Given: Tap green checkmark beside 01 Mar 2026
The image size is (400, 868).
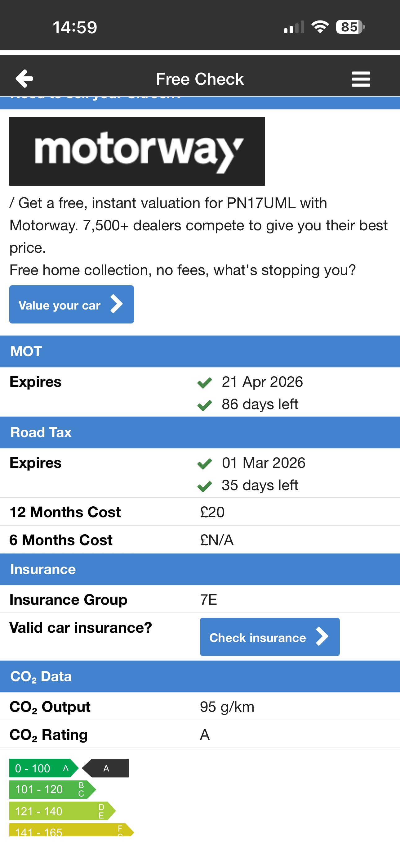Looking at the screenshot, I should (204, 464).
